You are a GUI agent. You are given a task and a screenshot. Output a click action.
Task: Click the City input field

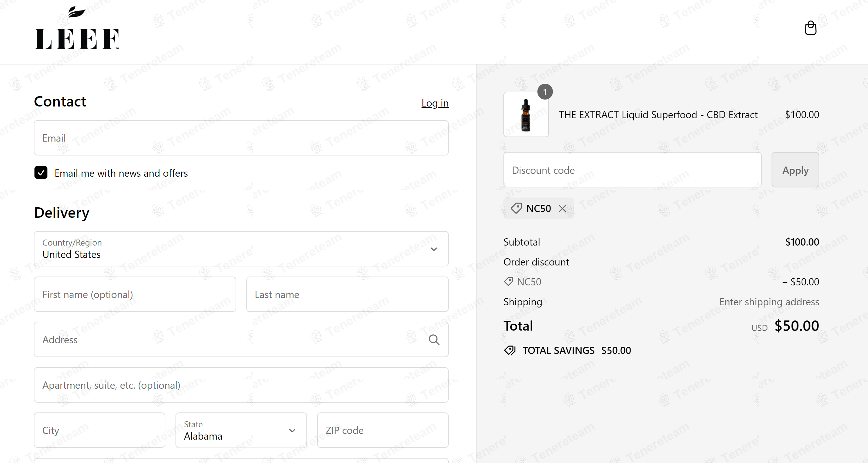click(100, 430)
